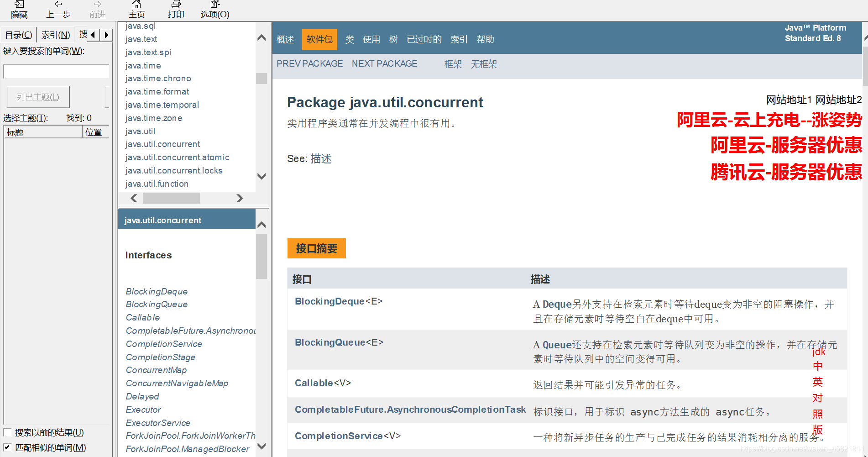Open 网站地址1 link
This screenshot has height=457, width=868.
(x=789, y=100)
